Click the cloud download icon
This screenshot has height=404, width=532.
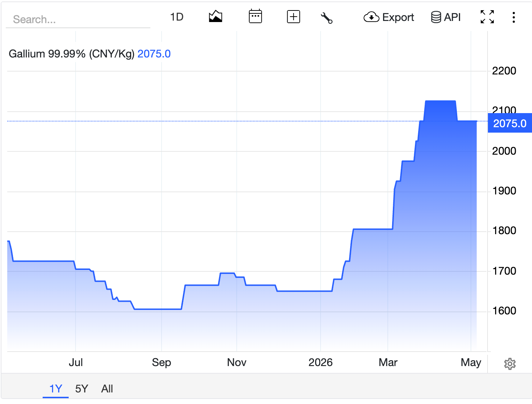pos(371,17)
